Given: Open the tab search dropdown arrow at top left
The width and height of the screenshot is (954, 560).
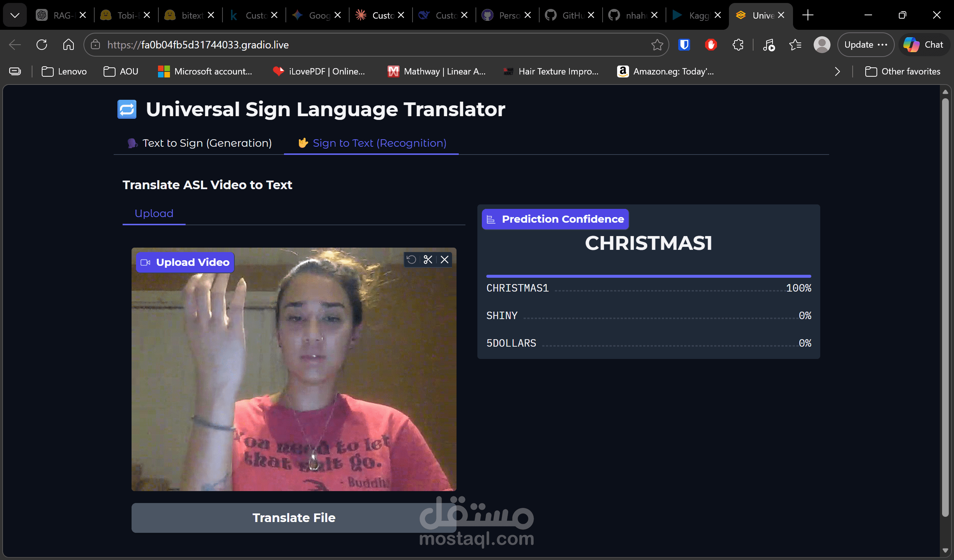Looking at the screenshot, I should [15, 15].
